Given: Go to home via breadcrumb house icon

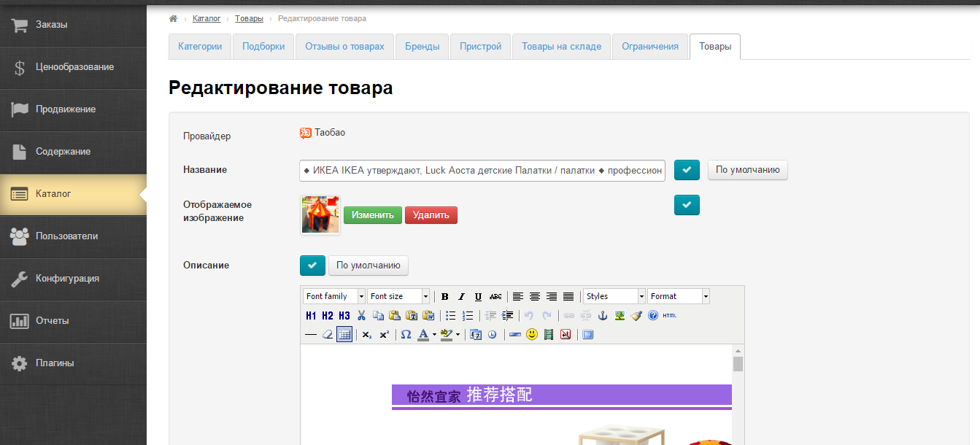Looking at the screenshot, I should pyautogui.click(x=173, y=18).
